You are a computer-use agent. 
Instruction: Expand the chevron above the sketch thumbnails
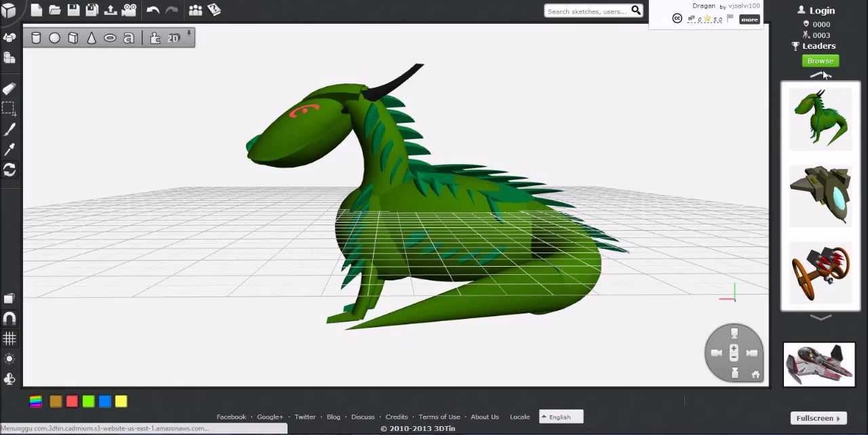coord(821,75)
